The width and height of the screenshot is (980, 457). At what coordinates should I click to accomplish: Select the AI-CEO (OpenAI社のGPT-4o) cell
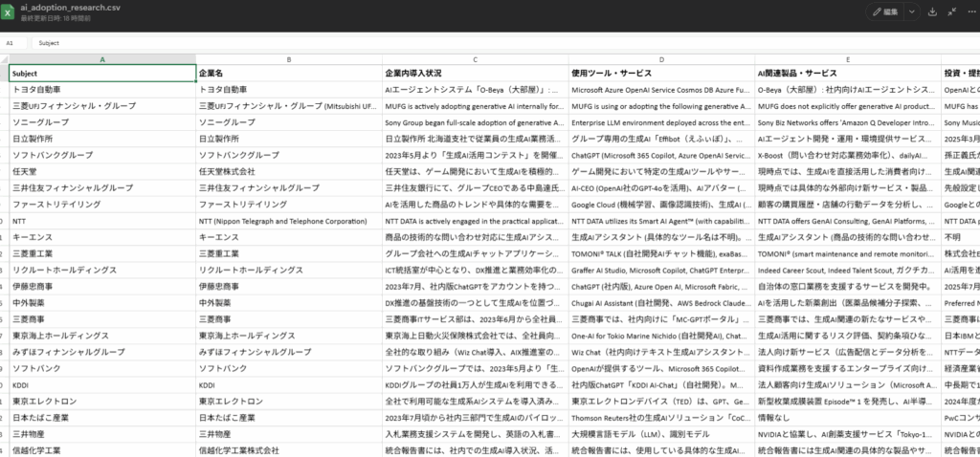point(662,188)
